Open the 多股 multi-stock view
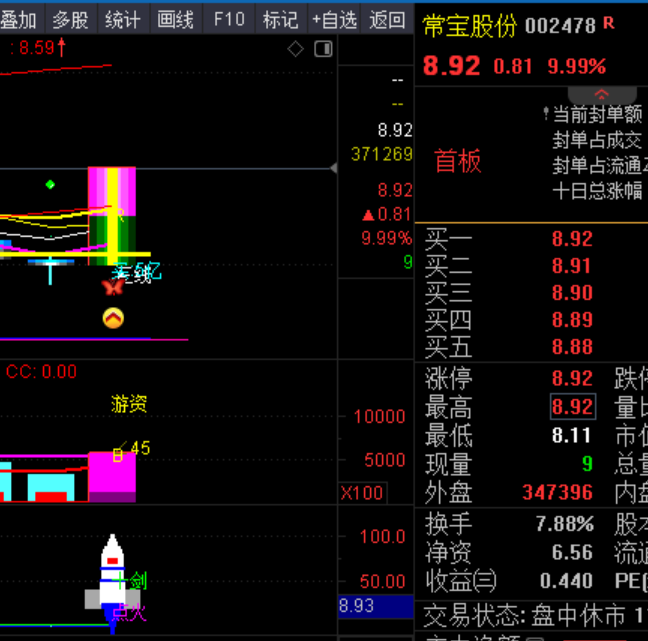Screen dimensions: 648x641 click(x=71, y=19)
